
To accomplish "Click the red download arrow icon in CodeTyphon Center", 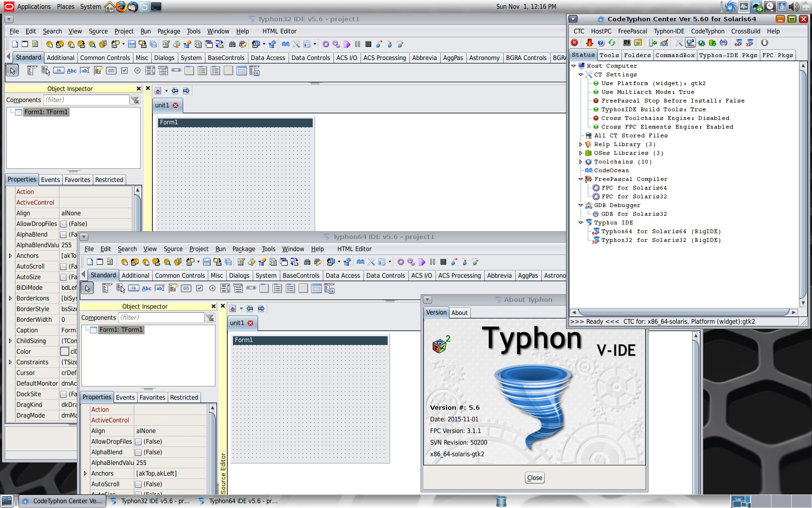I will [x=589, y=43].
